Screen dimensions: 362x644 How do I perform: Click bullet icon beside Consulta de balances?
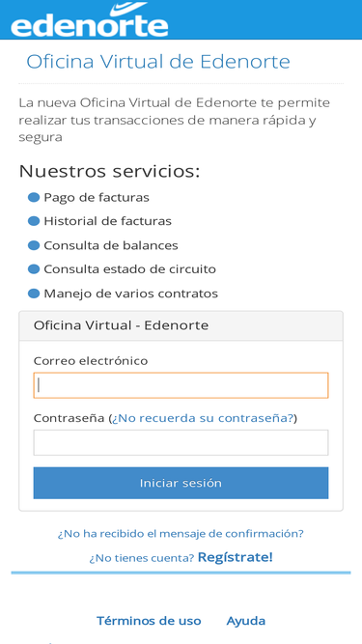pyautogui.click(x=34, y=245)
